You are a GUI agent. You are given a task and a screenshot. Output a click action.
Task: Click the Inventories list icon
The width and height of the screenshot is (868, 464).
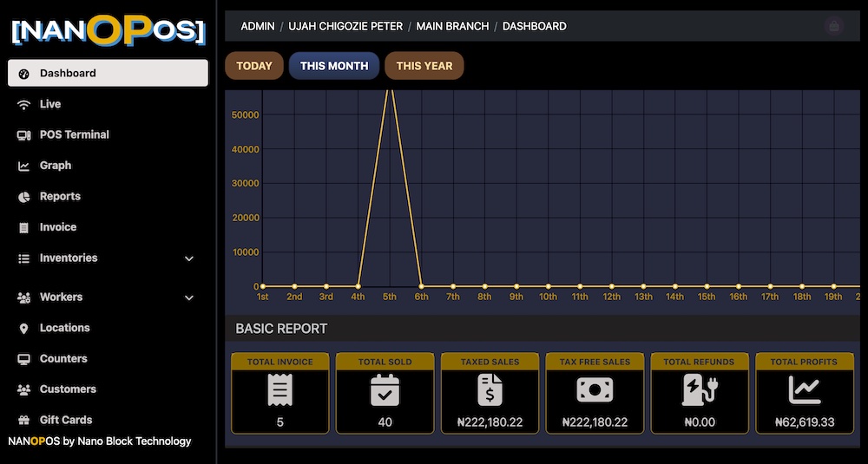coord(23,258)
